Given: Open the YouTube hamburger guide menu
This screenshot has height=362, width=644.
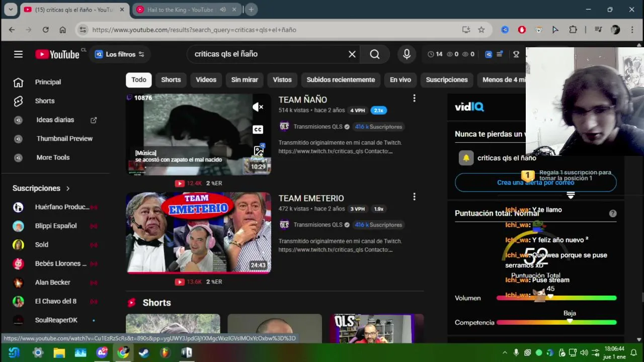Looking at the screenshot, I should coord(18,54).
